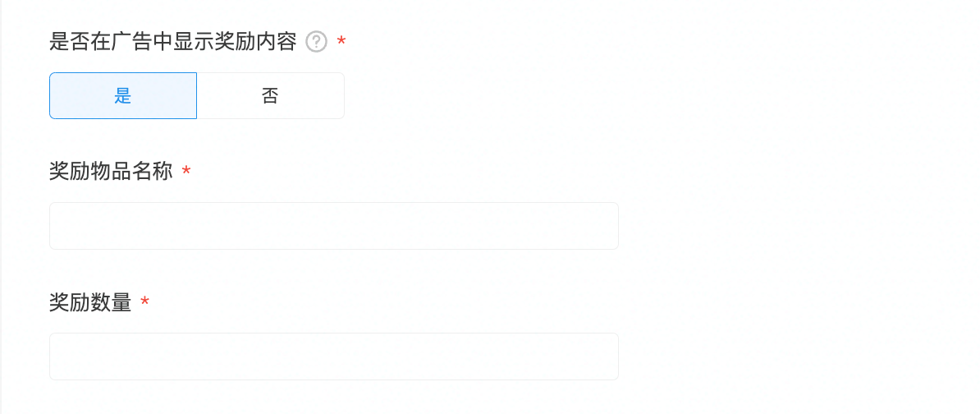Click the 奖励数量 label text

pyautogui.click(x=90, y=302)
